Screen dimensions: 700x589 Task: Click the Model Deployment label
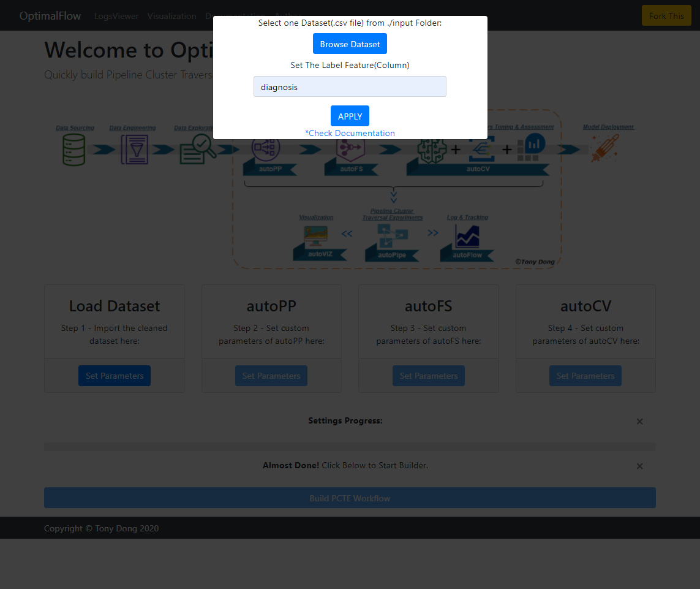(608, 127)
